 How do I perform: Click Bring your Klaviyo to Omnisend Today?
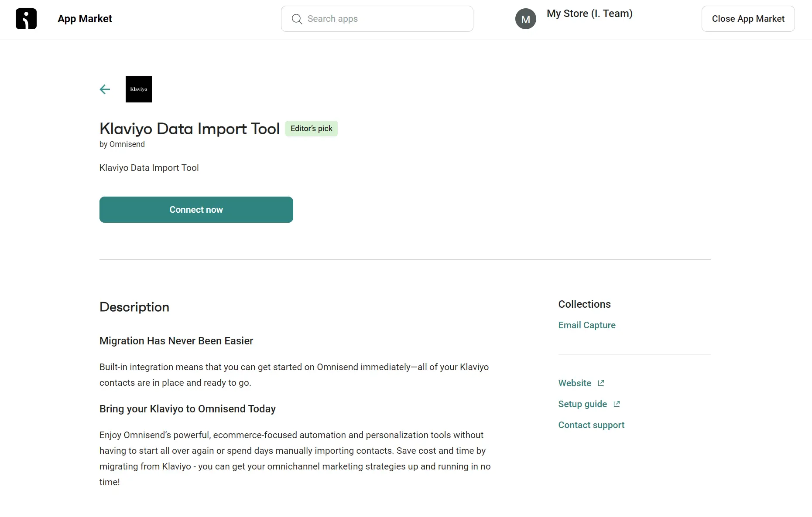(x=188, y=409)
